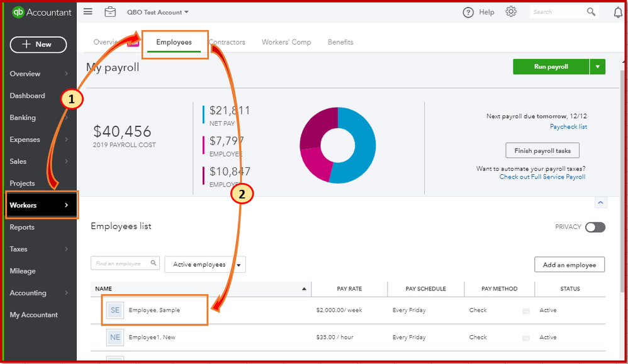628x364 pixels.
Task: Click the dark purple segment of the donut chart
Action: tap(317, 126)
